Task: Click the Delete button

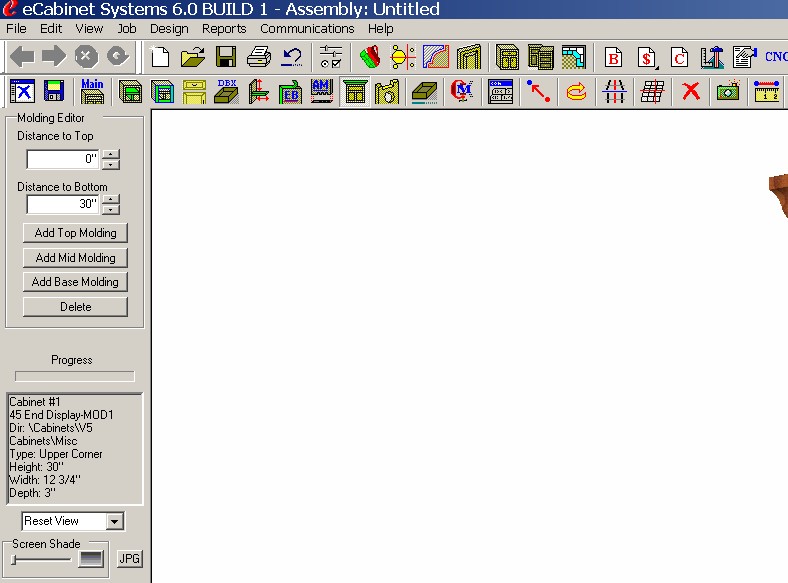Action: tap(75, 307)
